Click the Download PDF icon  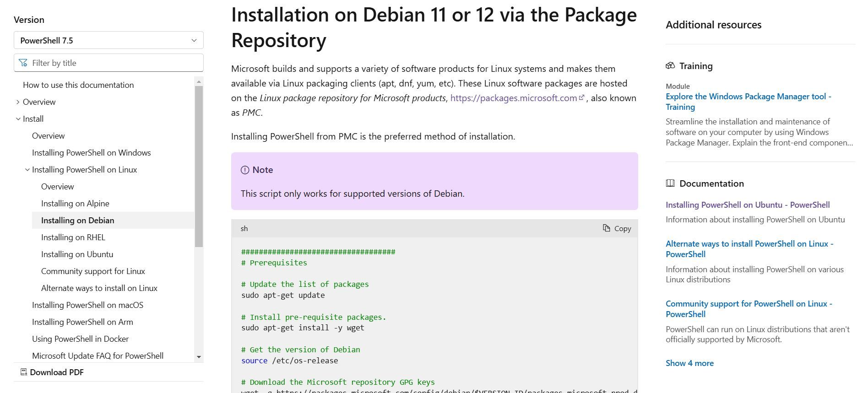[x=22, y=372]
